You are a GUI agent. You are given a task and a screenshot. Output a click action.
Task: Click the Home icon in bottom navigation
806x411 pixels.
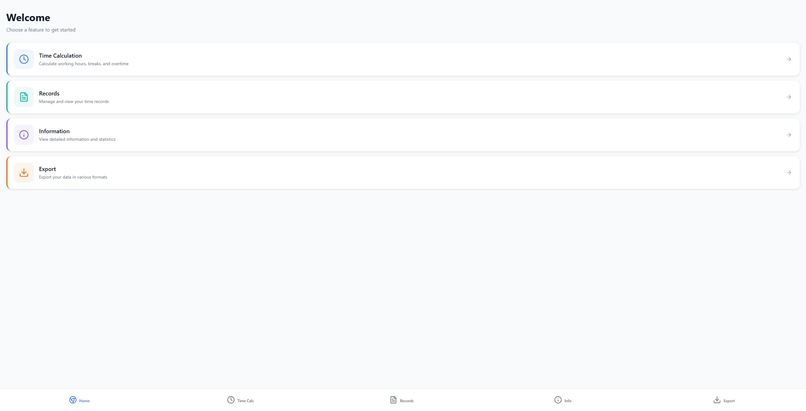pyautogui.click(x=72, y=400)
